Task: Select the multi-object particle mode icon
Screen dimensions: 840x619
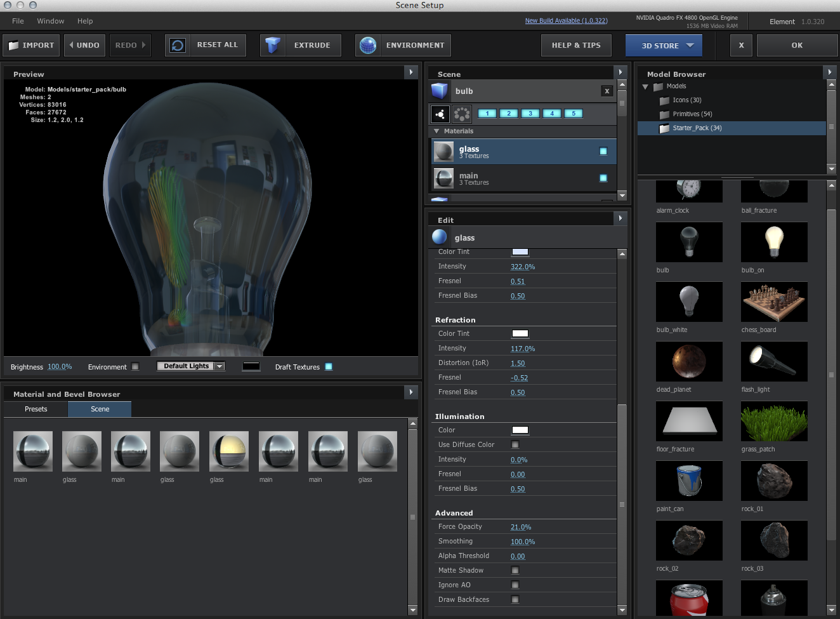Action: (x=462, y=114)
